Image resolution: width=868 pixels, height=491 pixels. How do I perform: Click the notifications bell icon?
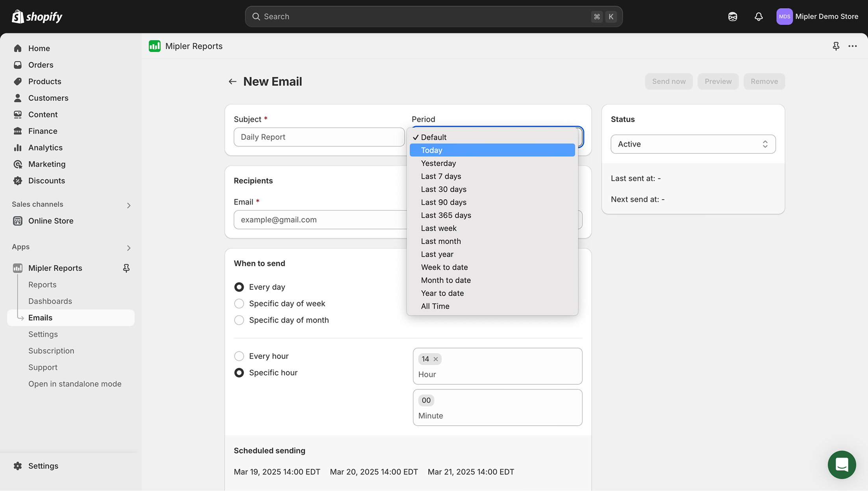[x=758, y=17]
